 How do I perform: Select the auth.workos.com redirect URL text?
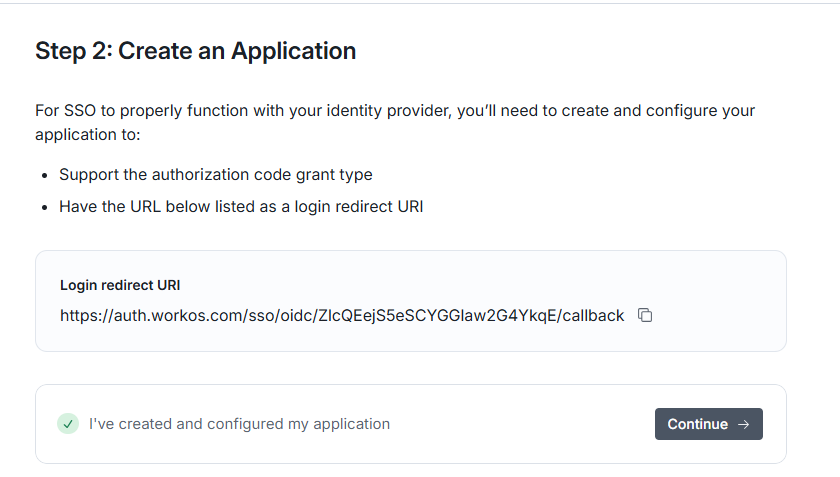pos(342,315)
